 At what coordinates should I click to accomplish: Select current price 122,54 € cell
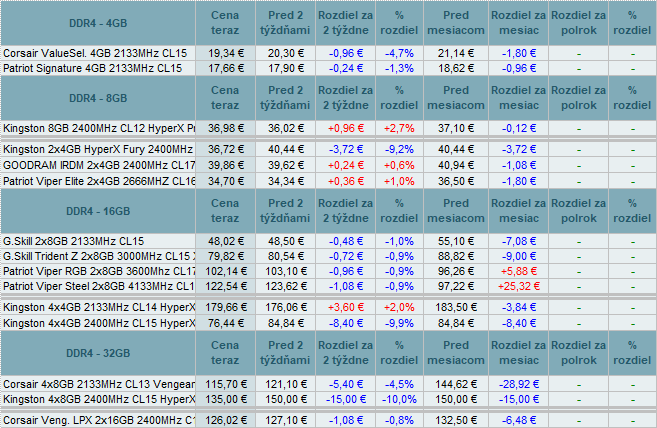pos(225,286)
